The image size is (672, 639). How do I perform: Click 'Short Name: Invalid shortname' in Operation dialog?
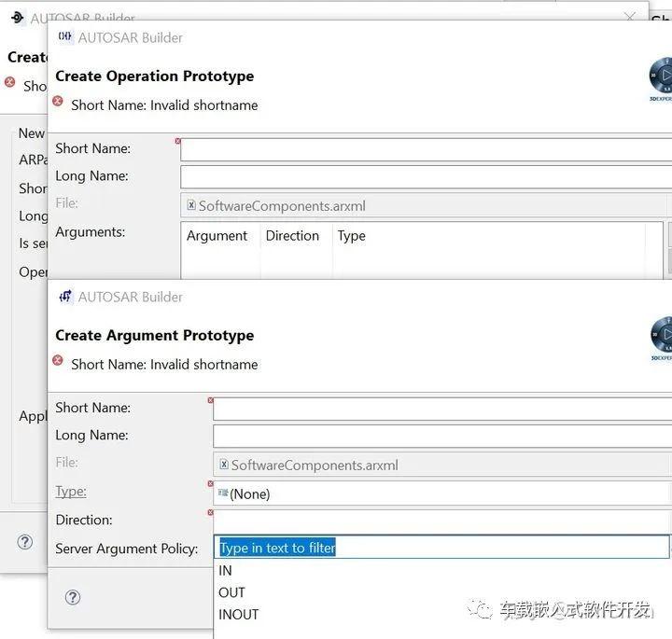tap(164, 105)
